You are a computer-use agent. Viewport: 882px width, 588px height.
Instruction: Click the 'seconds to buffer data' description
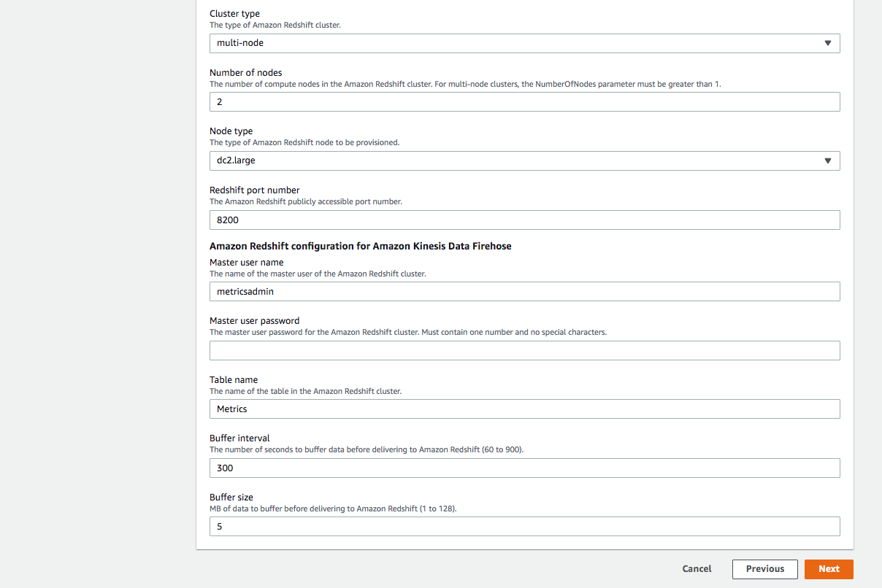[x=367, y=449]
